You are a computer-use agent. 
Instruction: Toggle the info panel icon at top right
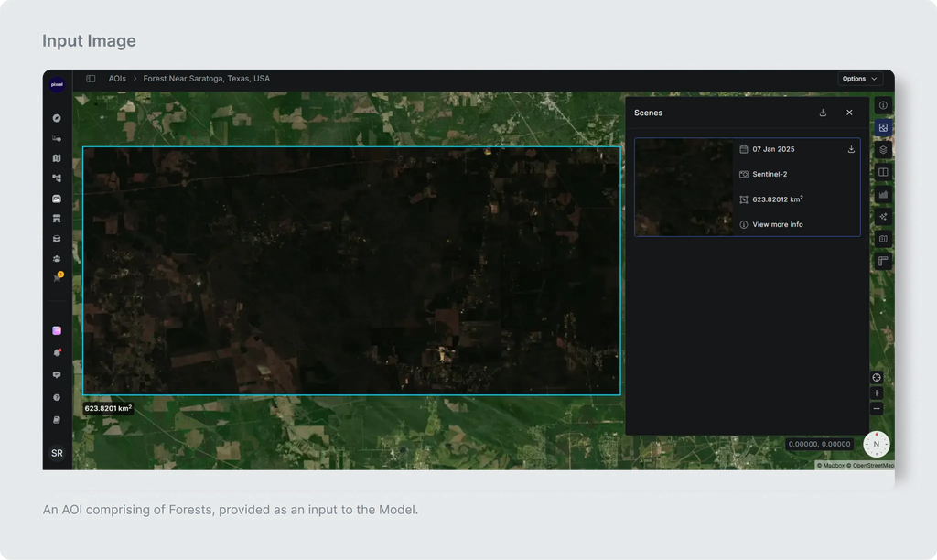click(883, 105)
